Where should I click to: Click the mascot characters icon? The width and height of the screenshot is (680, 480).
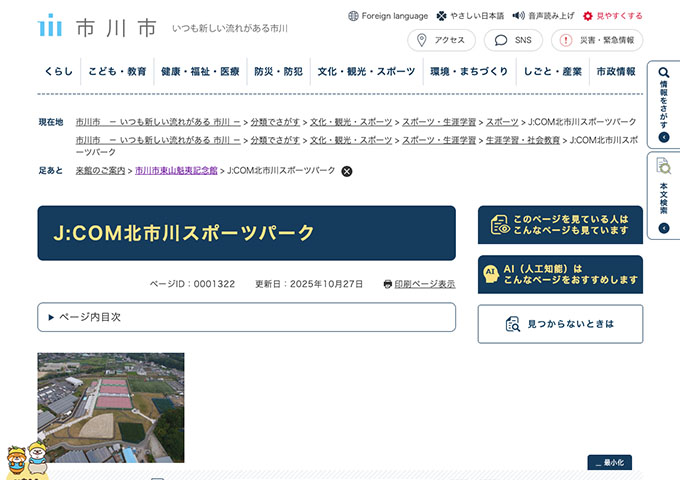[x=26, y=460]
